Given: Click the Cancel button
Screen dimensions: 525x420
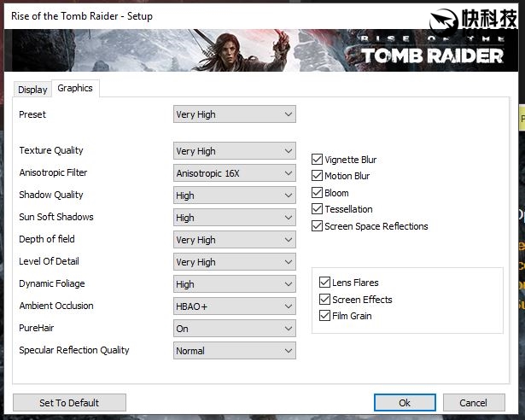Looking at the screenshot, I should 474,403.
